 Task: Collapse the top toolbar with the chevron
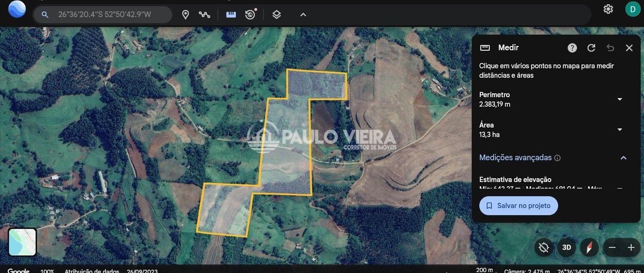[x=303, y=15]
